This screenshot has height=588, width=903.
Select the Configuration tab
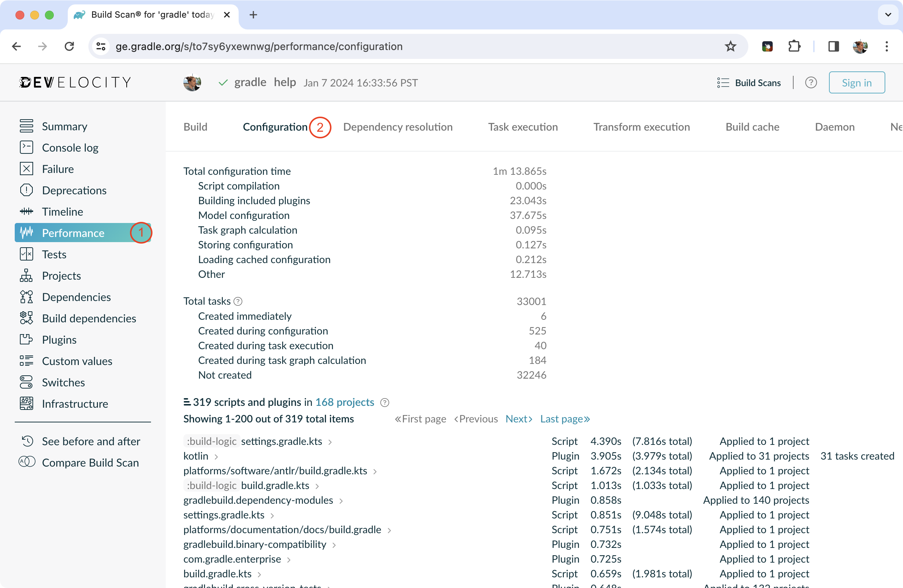(275, 127)
